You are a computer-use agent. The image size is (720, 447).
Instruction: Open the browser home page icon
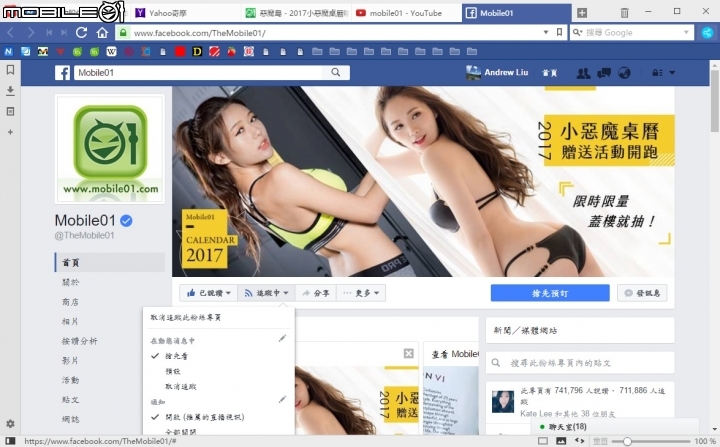click(102, 33)
